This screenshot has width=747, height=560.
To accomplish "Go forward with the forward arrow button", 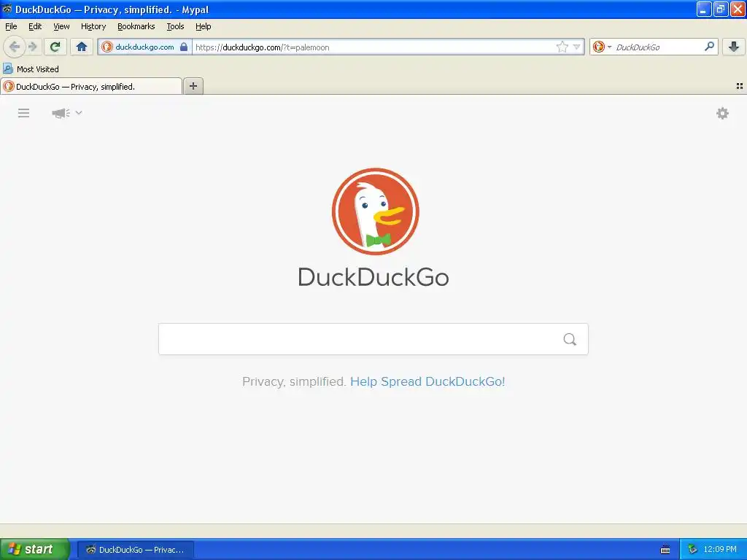I will click(32, 47).
